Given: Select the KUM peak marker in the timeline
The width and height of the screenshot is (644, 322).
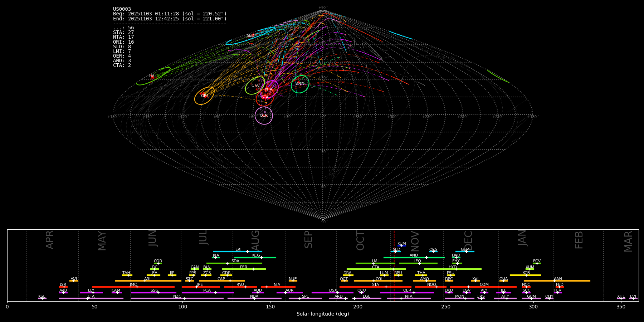Looking at the screenshot, I should pos(402,246).
